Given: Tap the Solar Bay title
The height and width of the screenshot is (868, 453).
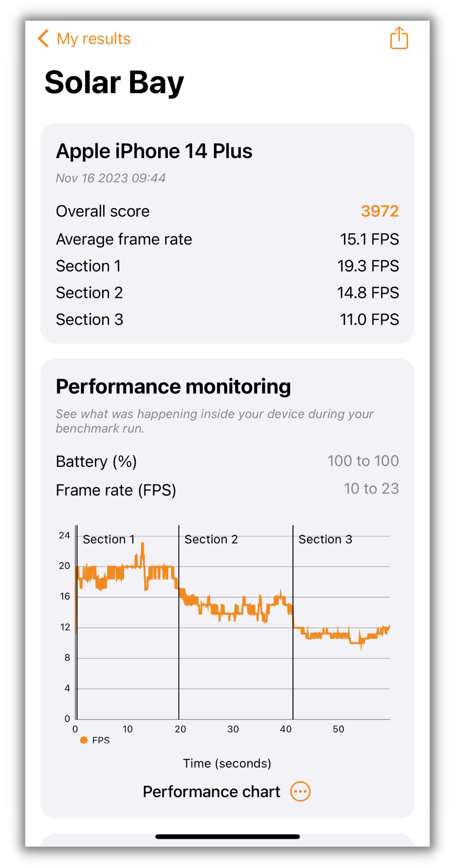Looking at the screenshot, I should [114, 82].
